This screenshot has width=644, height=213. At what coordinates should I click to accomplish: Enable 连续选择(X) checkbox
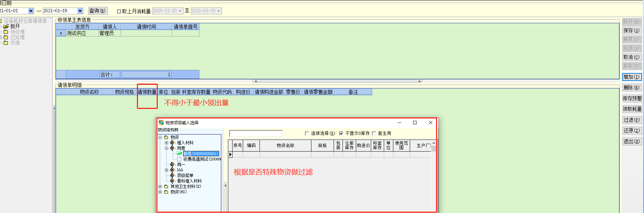tap(307, 133)
